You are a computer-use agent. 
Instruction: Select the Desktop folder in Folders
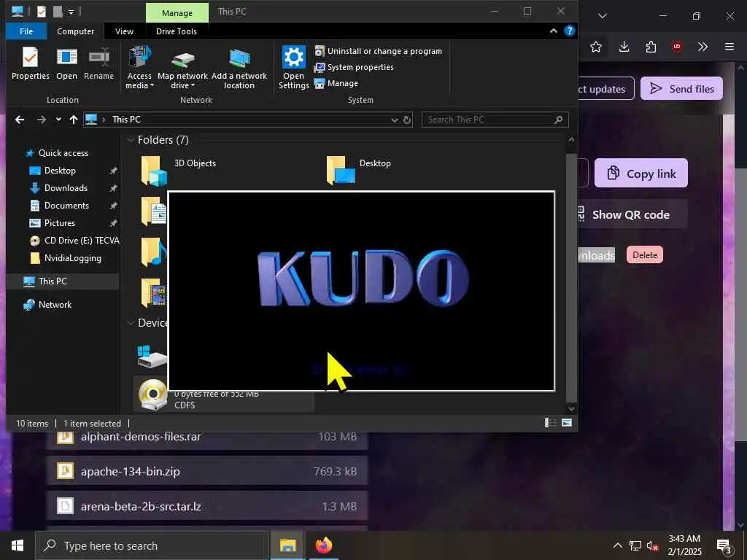359,170
